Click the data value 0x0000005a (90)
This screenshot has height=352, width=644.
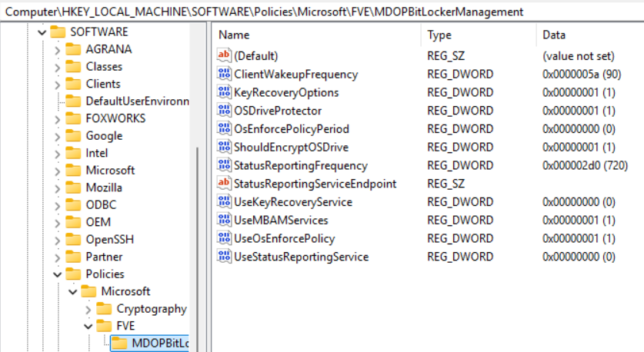(581, 75)
